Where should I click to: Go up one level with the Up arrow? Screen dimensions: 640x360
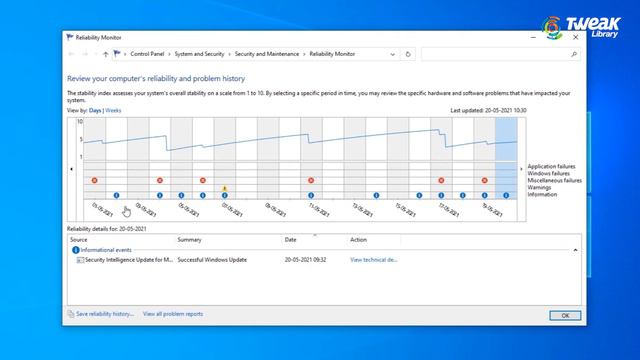click(106, 54)
